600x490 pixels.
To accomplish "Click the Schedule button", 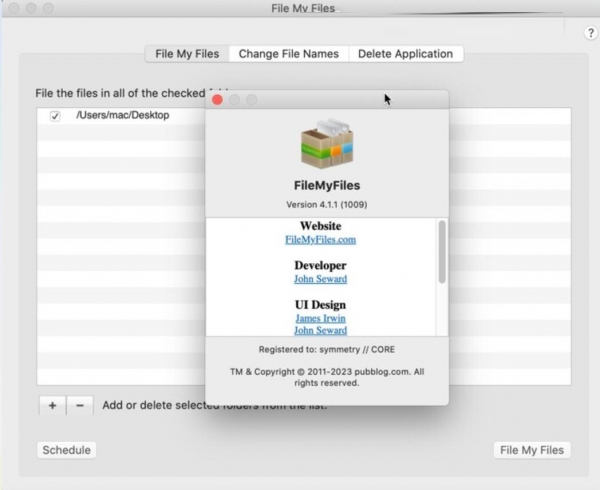I will (67, 450).
